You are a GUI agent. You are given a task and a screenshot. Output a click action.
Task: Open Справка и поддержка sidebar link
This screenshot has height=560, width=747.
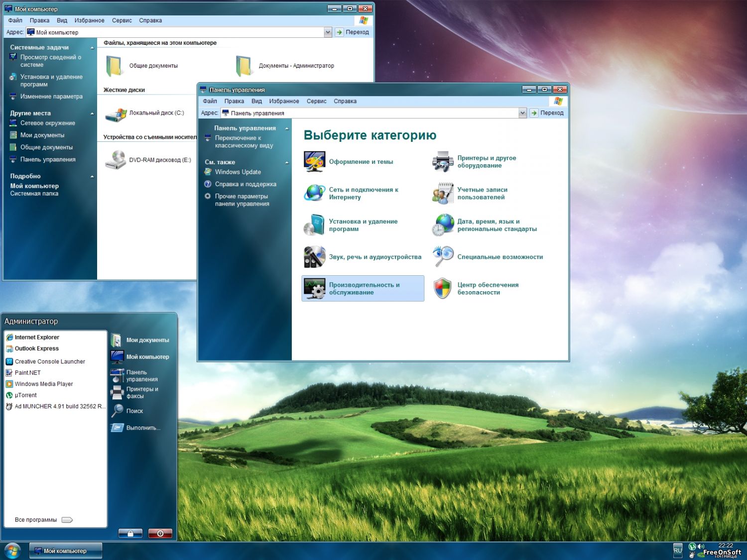tap(246, 184)
